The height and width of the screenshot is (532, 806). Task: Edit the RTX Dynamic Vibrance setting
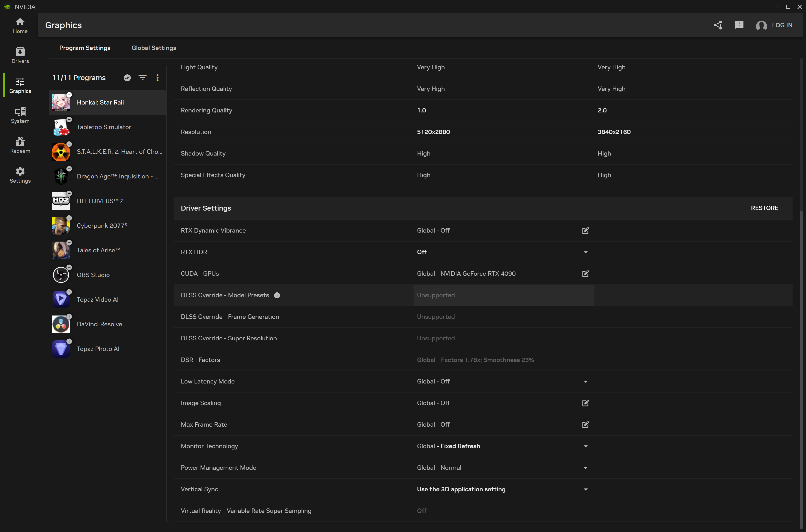point(585,231)
